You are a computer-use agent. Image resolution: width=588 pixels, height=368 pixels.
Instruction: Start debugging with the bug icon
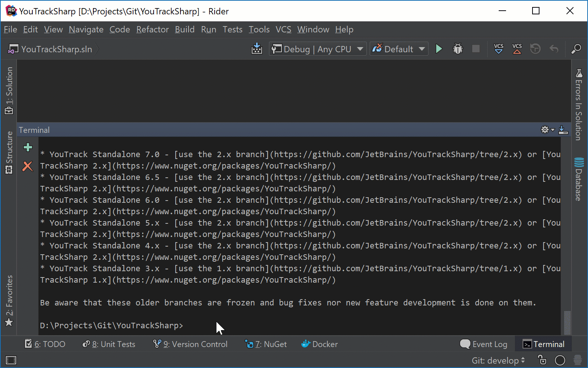click(457, 49)
